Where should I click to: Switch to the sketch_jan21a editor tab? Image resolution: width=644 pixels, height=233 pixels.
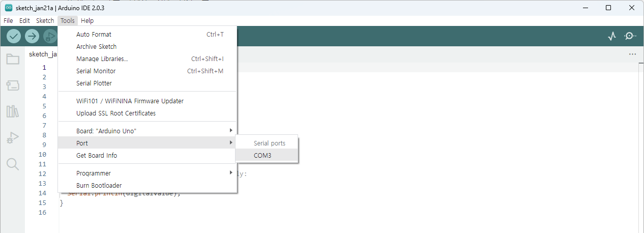pyautogui.click(x=42, y=54)
